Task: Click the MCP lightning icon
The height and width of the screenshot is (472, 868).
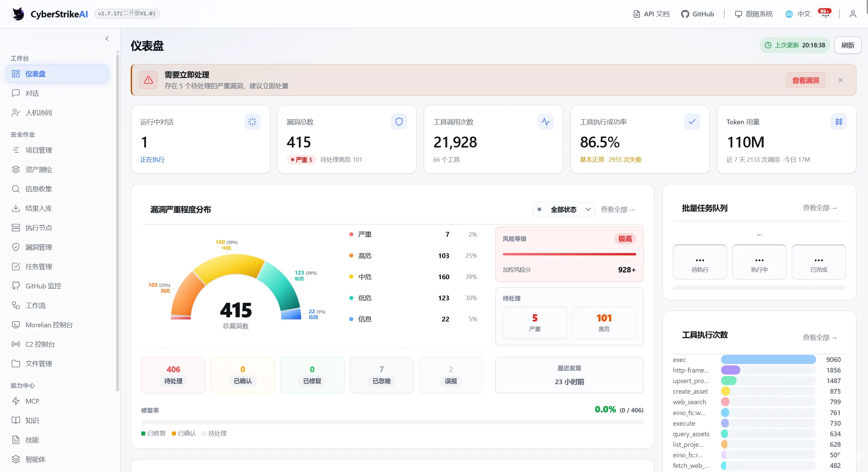Action: point(16,401)
